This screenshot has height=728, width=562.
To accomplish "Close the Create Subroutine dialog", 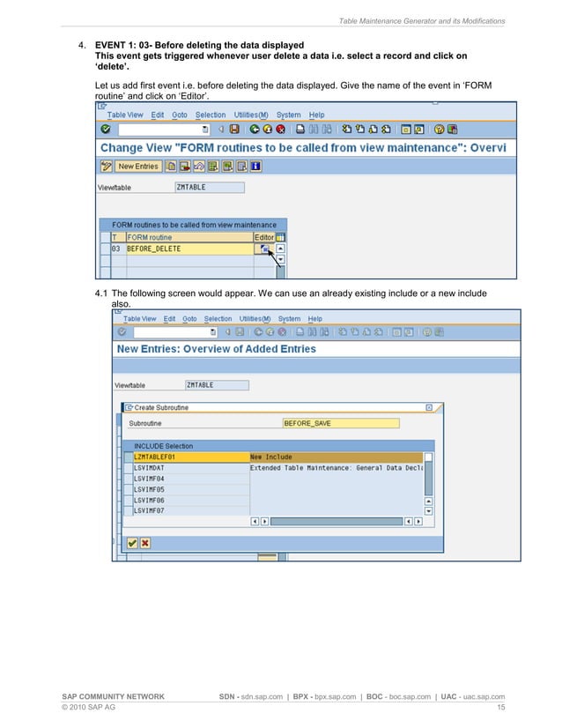I will pos(429,407).
